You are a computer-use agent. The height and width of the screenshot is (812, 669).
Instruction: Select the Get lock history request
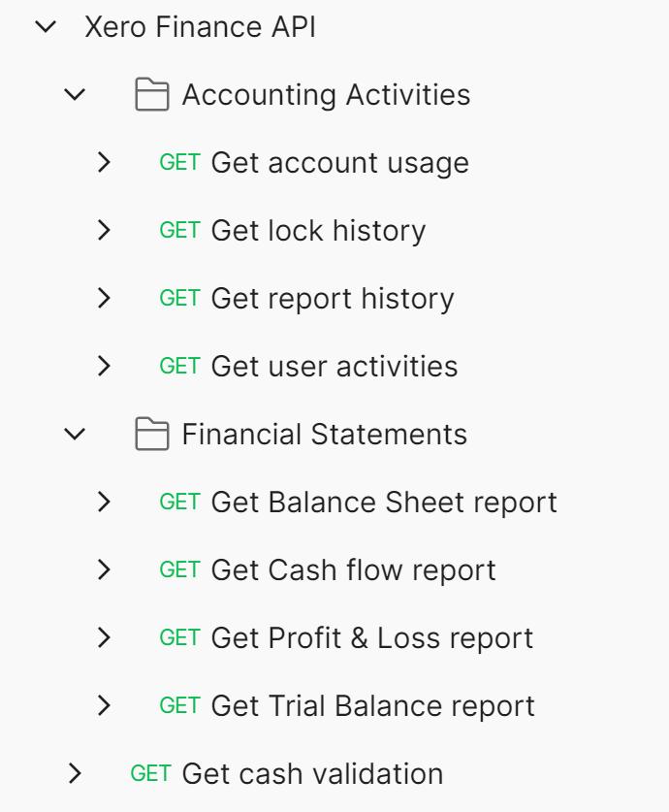[x=317, y=230]
